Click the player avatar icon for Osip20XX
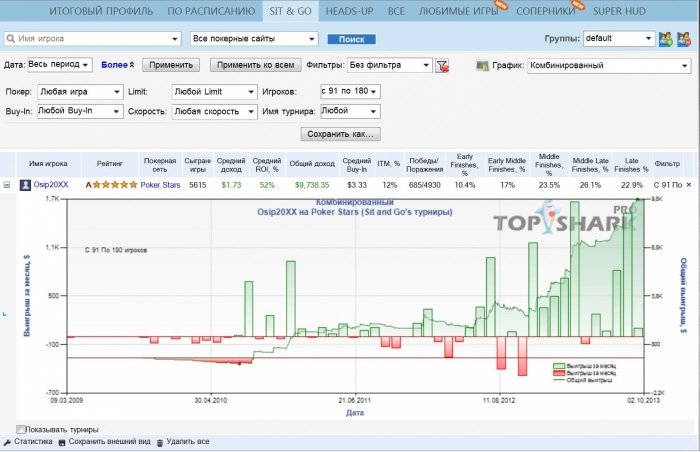This screenshot has width=700, height=452. [25, 184]
